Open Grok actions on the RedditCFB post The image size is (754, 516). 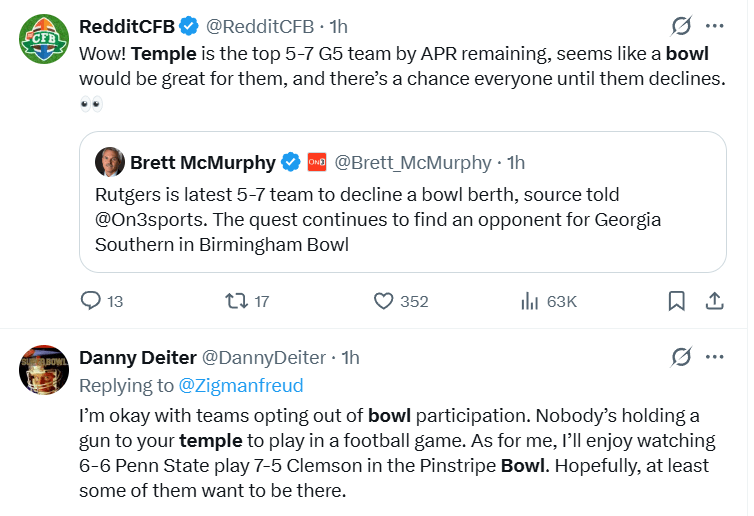[681, 26]
